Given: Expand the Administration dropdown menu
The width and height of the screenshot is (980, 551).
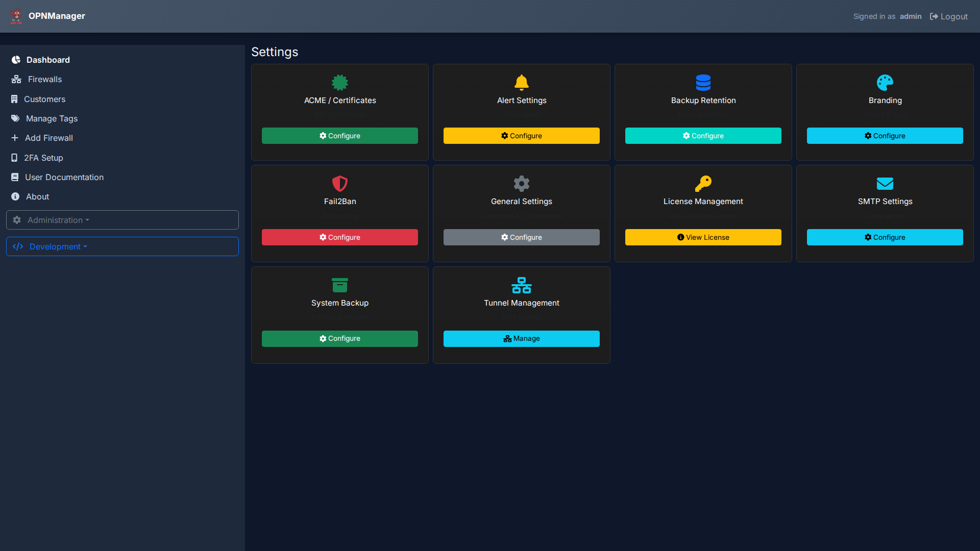Looking at the screenshot, I should point(122,220).
